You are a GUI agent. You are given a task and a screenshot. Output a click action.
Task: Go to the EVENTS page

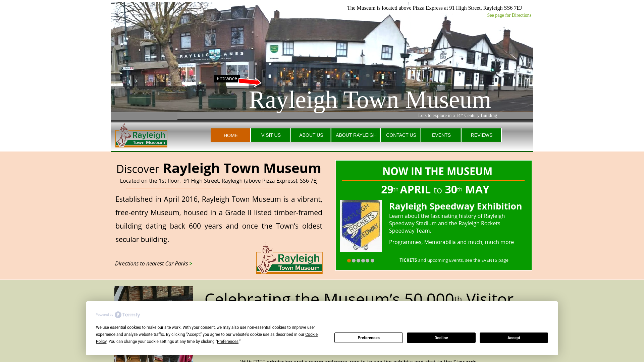pyautogui.click(x=441, y=135)
